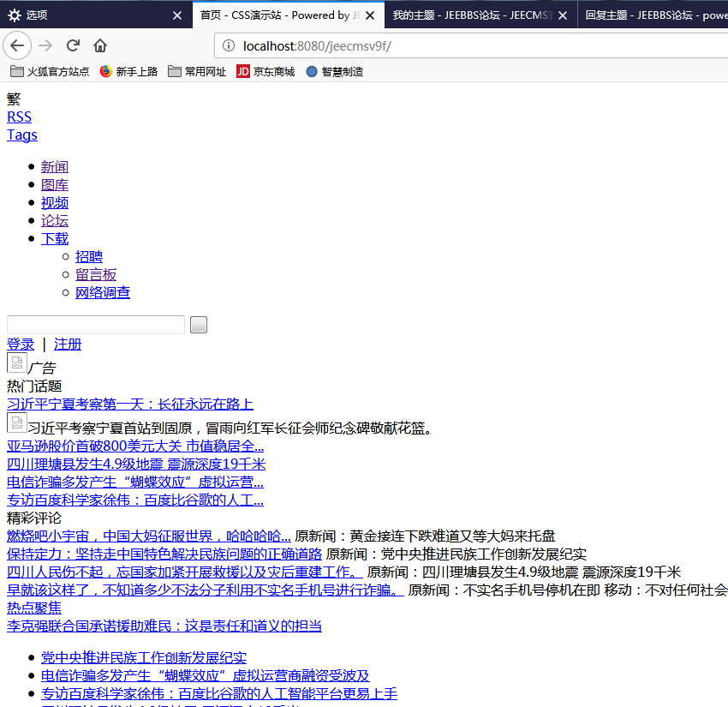Viewport: 728px width, 707px height.
Task: Open comment 燃烧吧小宇宙，中国大妈征服世界
Action: (148, 536)
